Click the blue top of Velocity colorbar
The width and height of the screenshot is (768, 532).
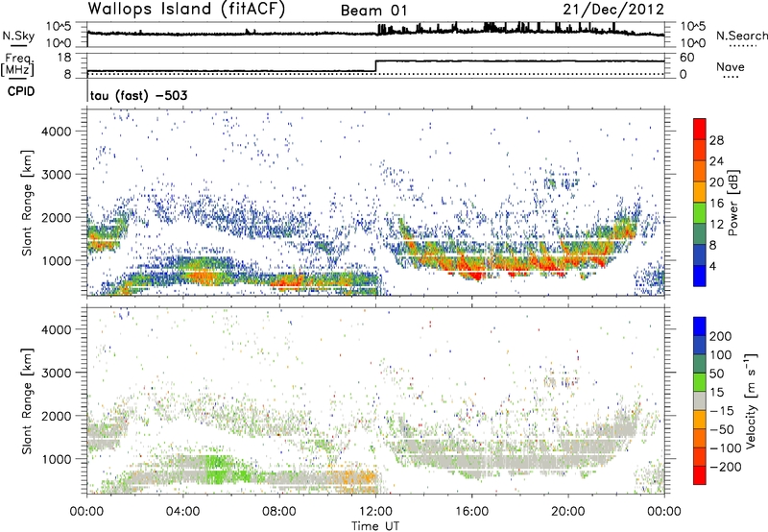coord(700,326)
